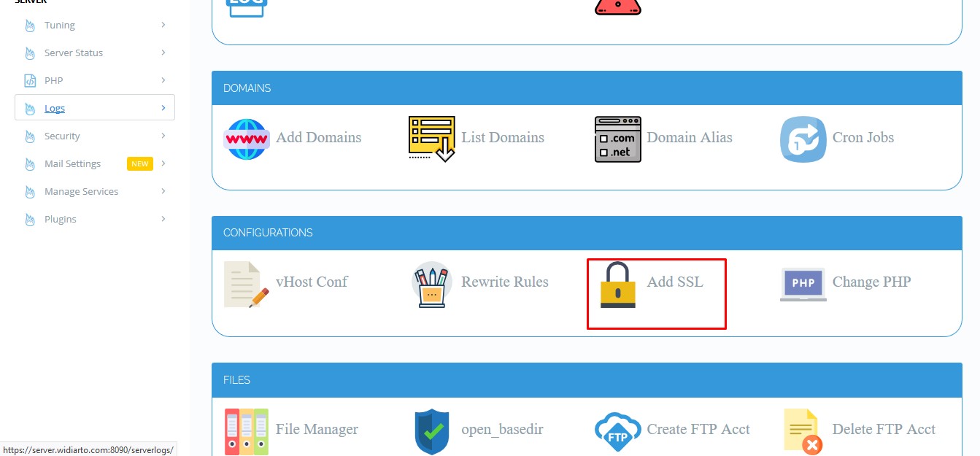
Task: Open the Manage Services menu item
Action: (81, 191)
